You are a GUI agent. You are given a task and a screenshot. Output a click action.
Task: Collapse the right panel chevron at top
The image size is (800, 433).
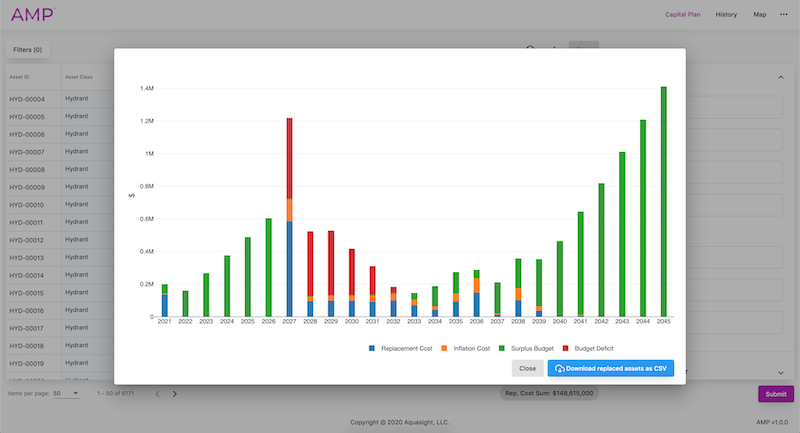pos(779,76)
